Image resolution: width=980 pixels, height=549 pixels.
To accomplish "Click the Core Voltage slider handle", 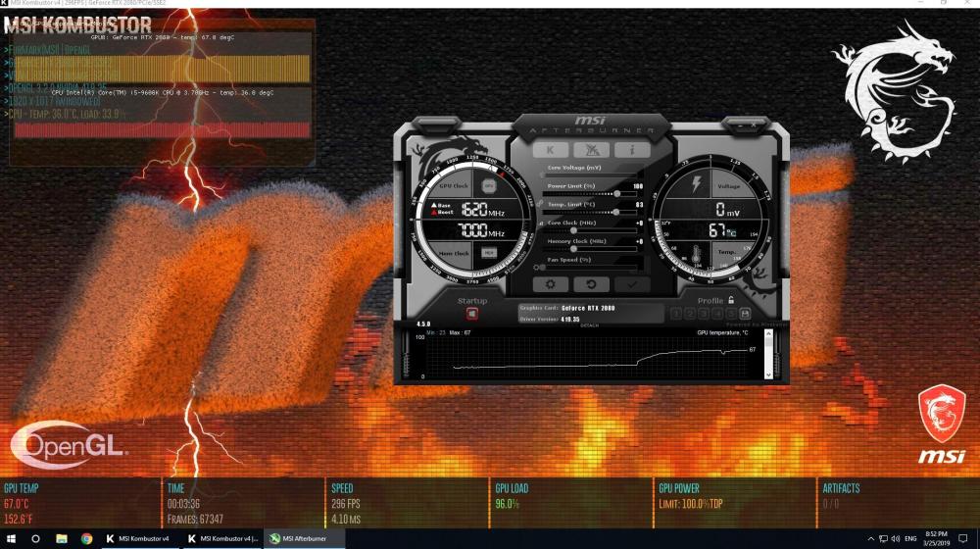I will (543, 175).
